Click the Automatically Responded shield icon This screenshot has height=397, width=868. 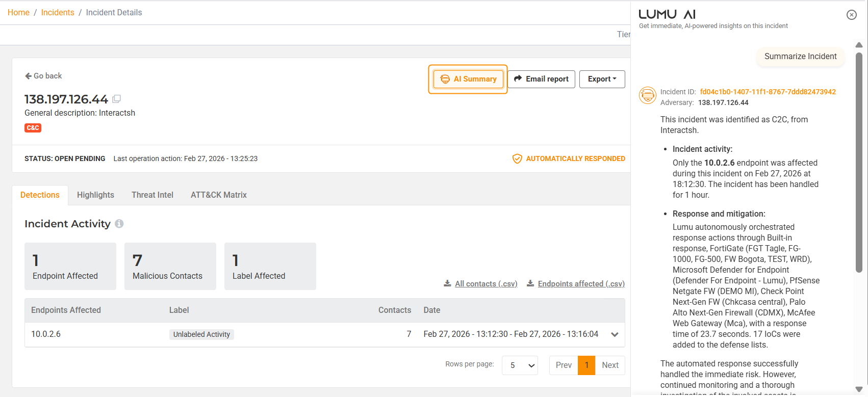pos(517,158)
